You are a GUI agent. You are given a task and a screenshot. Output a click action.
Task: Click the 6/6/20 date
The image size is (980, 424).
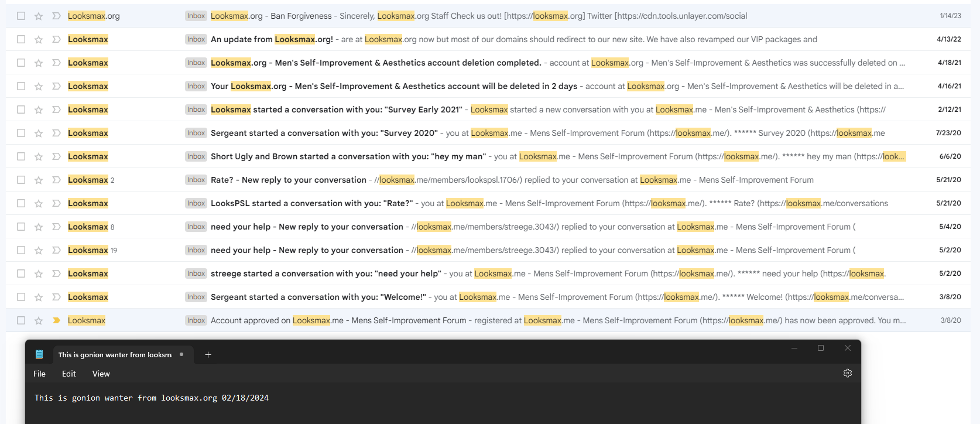pyautogui.click(x=950, y=156)
